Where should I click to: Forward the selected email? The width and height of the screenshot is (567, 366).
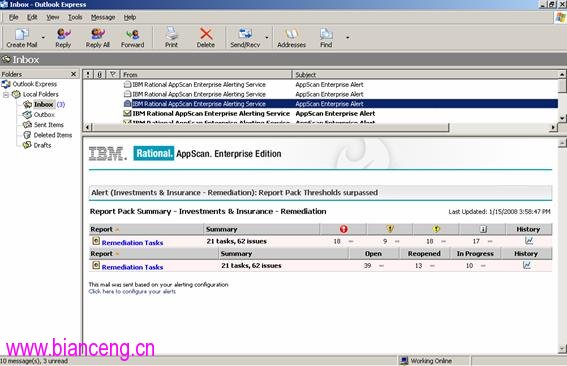(x=132, y=37)
